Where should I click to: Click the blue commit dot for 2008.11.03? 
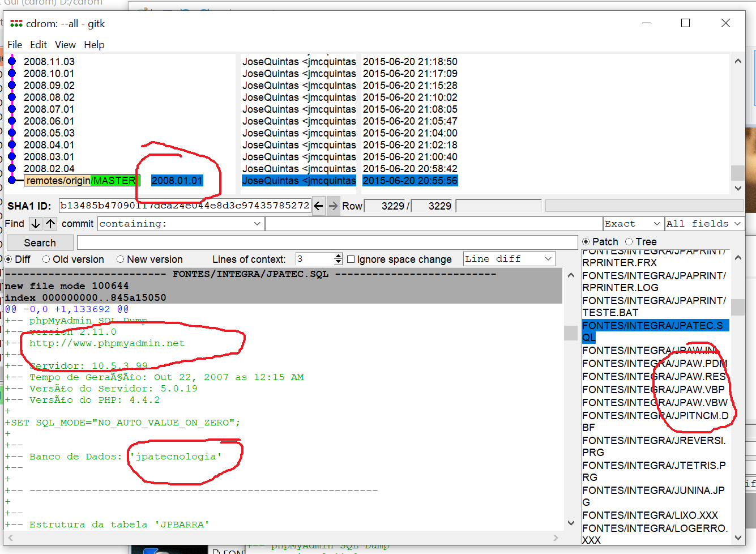coord(12,61)
